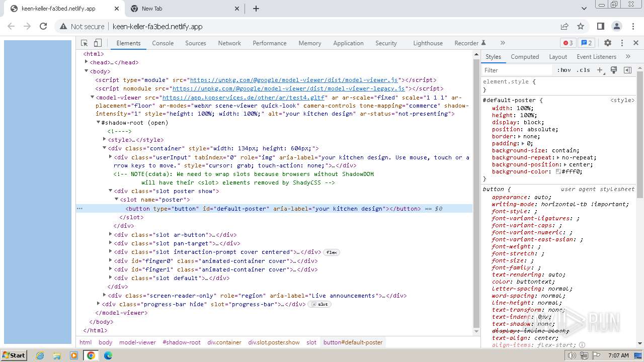The height and width of the screenshot is (362, 644).
Task: Select model-viewer in the breadcrumb bar
Action: pyautogui.click(x=137, y=342)
